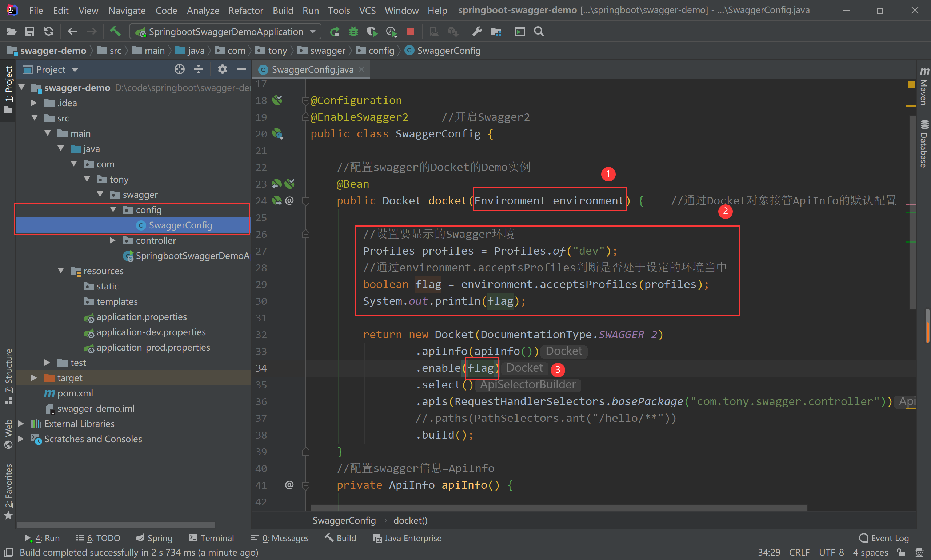Image resolution: width=931 pixels, height=560 pixels.
Task: Click the Build Project hammer icon
Action: (x=115, y=31)
